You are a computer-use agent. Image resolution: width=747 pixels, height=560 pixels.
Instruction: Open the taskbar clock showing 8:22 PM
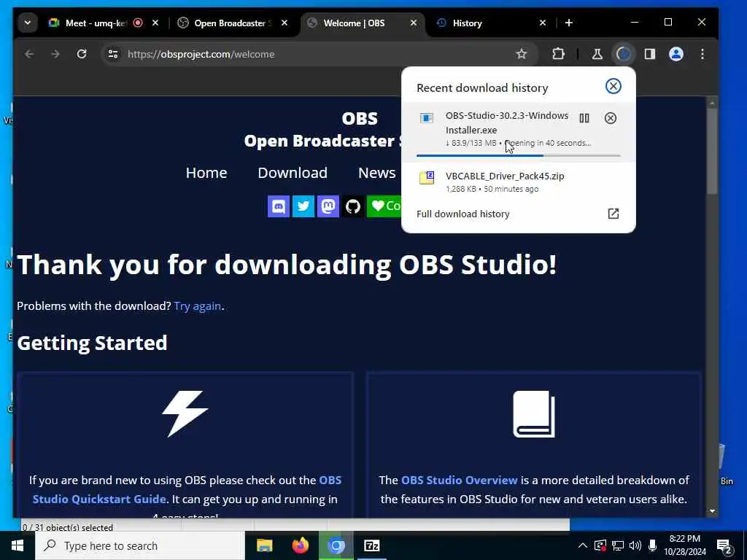(685, 545)
